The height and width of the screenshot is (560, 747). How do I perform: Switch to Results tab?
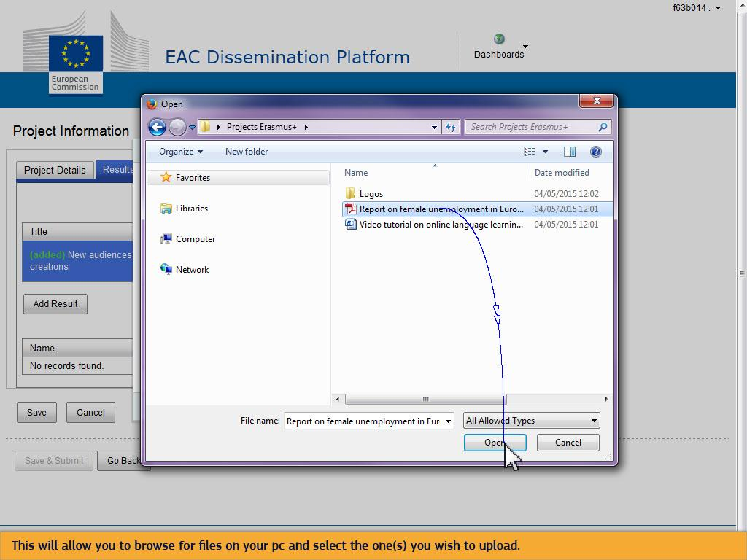115,169
